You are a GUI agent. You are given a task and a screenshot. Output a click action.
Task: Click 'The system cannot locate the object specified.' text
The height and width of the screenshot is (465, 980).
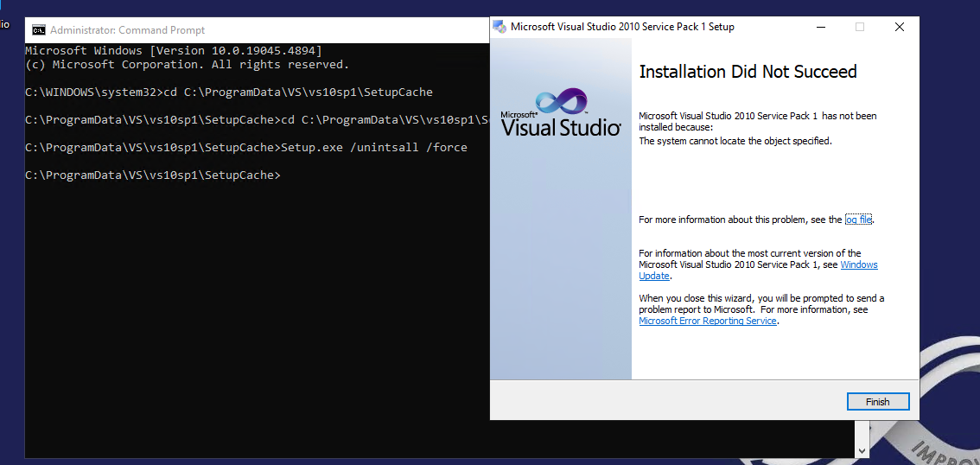735,141
